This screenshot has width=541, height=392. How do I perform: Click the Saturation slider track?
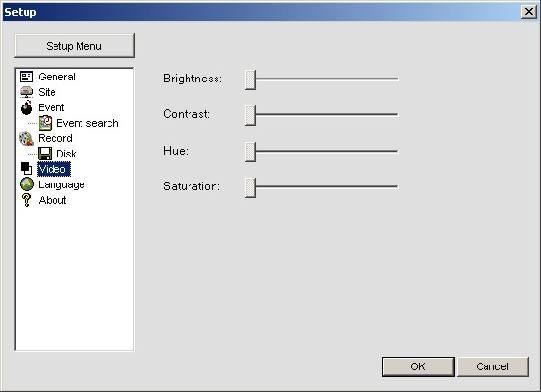click(326, 186)
